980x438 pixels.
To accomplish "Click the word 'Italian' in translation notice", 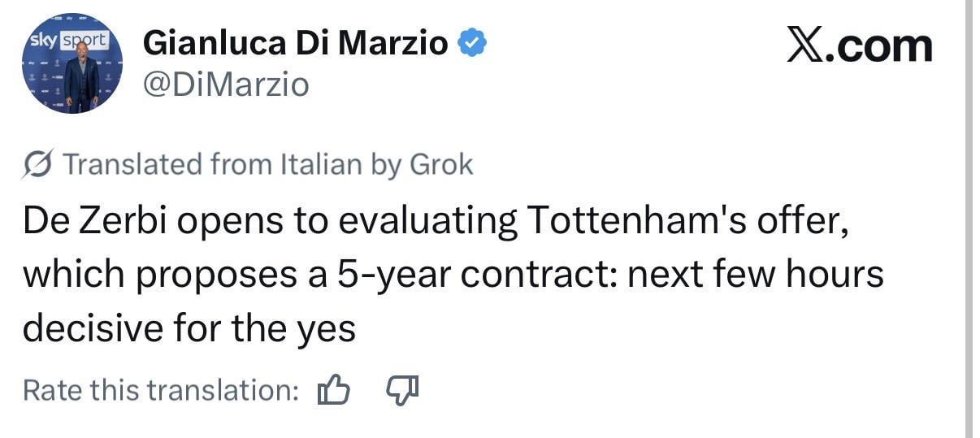I will [x=321, y=165].
